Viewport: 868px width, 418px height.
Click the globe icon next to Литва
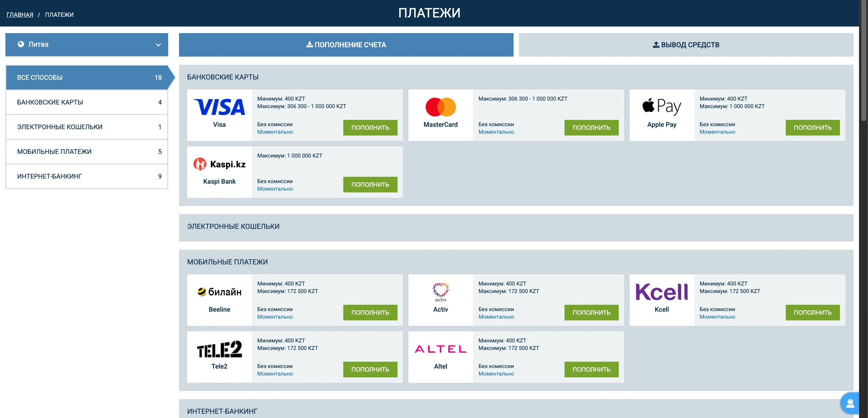20,44
